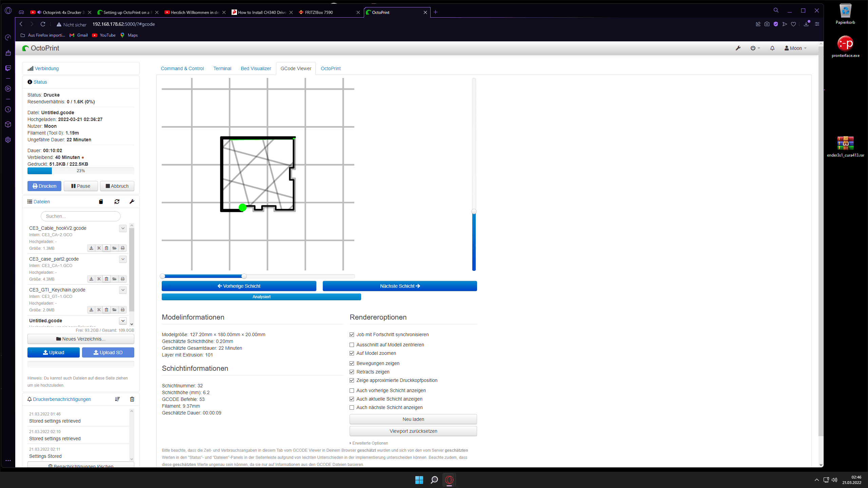Click the SD card icon in Dateien header

pyautogui.click(x=101, y=202)
